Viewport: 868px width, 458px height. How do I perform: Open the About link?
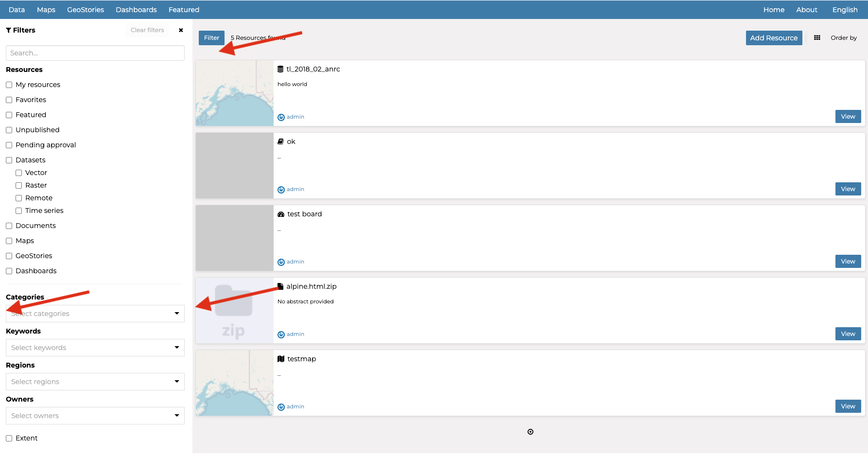(x=807, y=10)
